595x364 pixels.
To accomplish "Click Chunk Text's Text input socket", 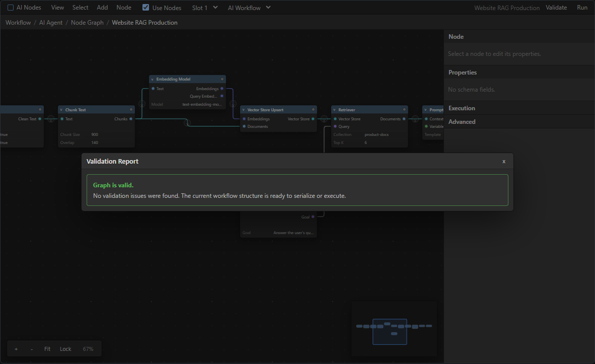I will pos(62,119).
